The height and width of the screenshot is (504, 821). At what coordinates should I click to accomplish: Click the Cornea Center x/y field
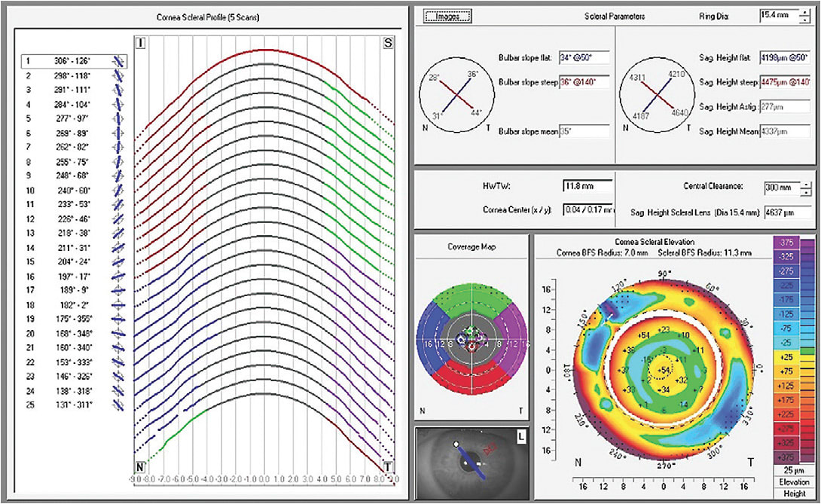(x=588, y=210)
